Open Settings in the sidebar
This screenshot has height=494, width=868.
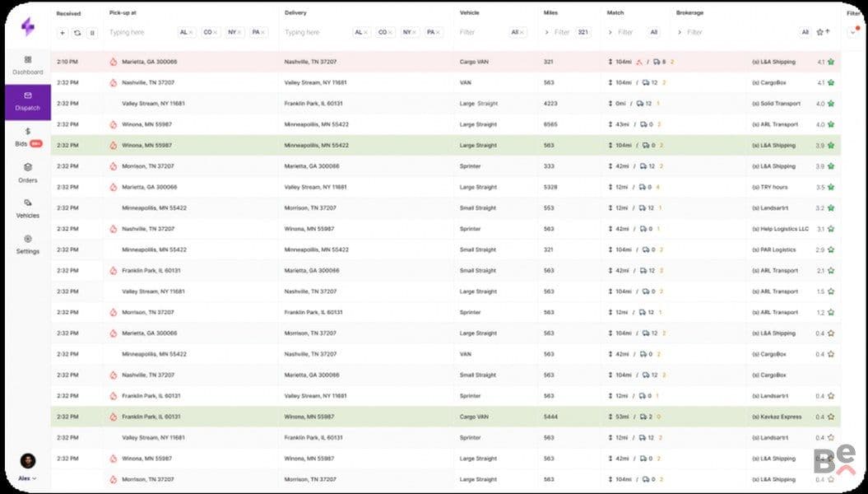[28, 245]
